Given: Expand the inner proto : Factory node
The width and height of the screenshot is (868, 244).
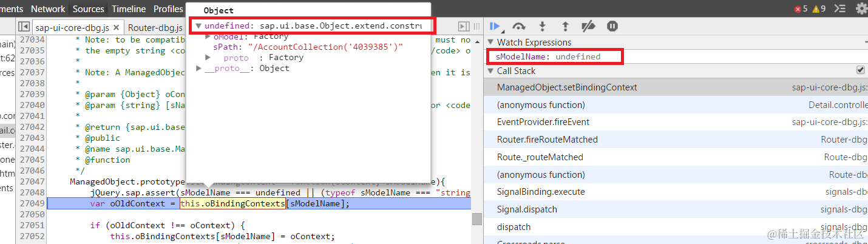Looking at the screenshot, I should point(208,57).
